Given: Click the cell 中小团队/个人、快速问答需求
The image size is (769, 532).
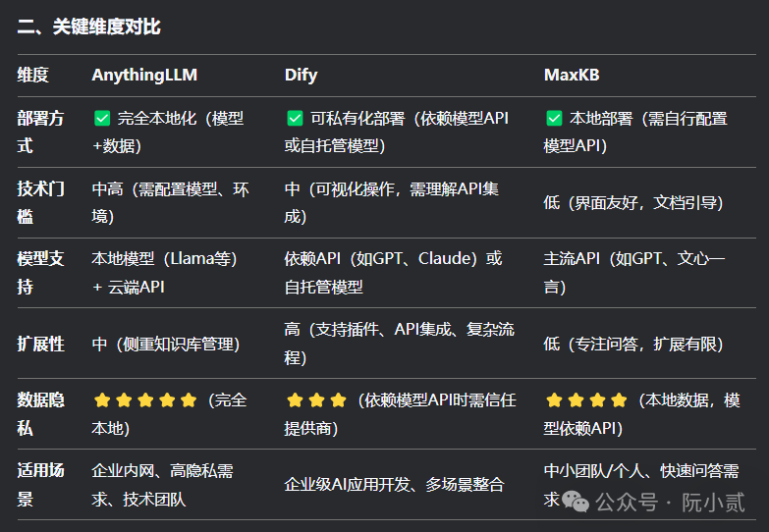Looking at the screenshot, I should (641, 485).
